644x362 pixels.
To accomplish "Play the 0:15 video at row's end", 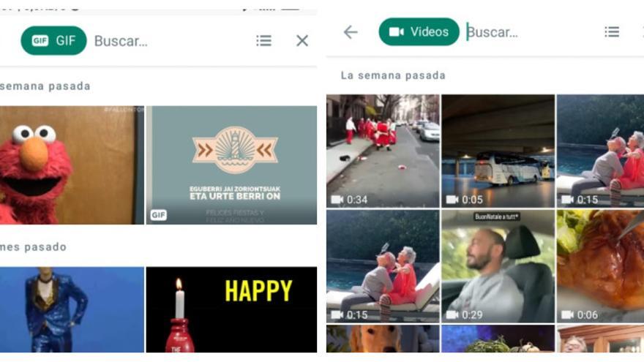I will click(601, 151).
